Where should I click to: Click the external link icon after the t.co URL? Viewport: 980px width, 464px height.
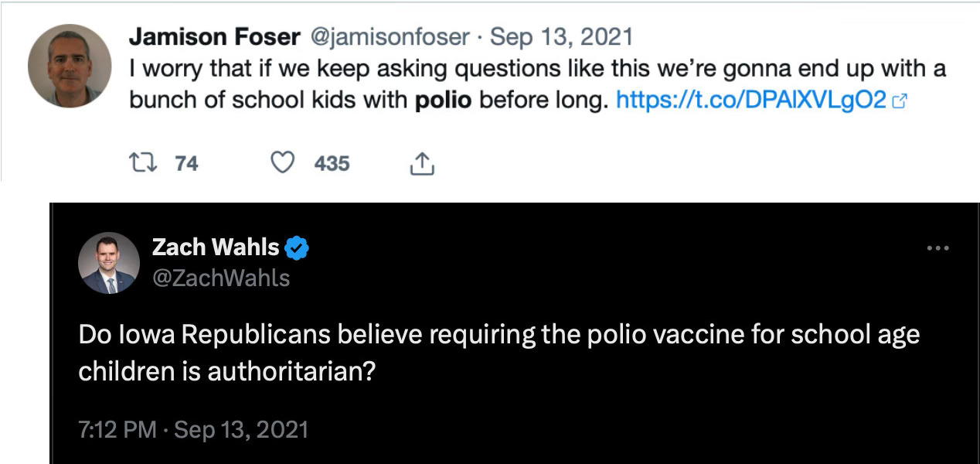click(x=898, y=101)
